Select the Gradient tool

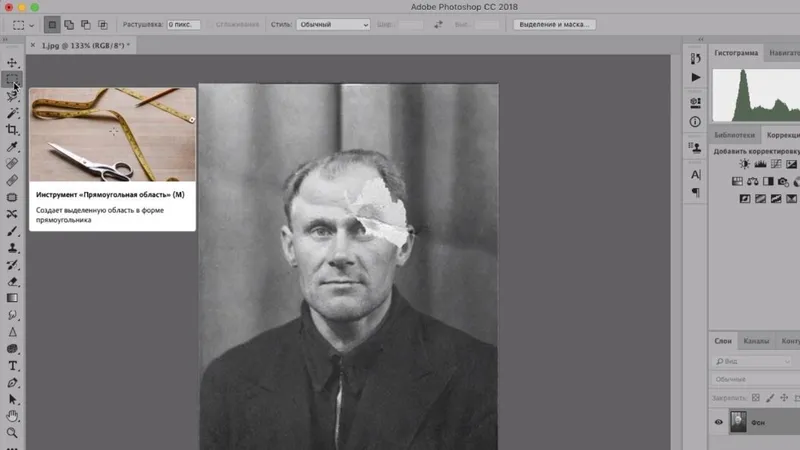click(12, 298)
